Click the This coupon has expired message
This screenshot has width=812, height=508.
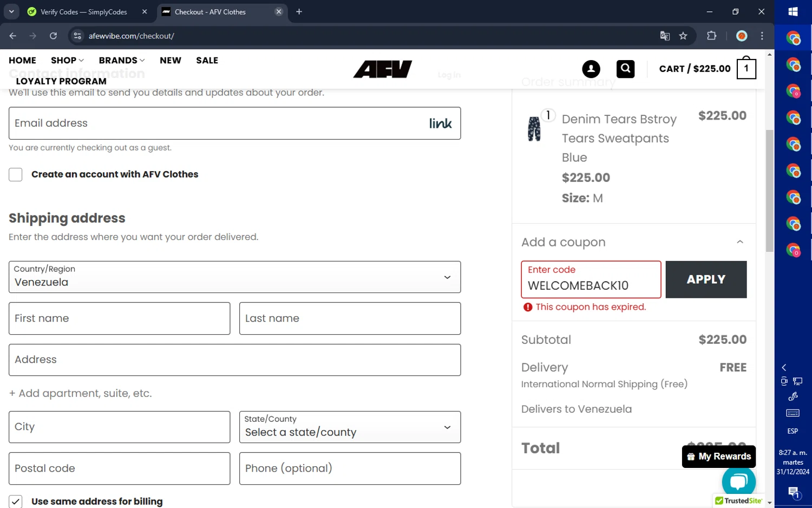coord(591,307)
